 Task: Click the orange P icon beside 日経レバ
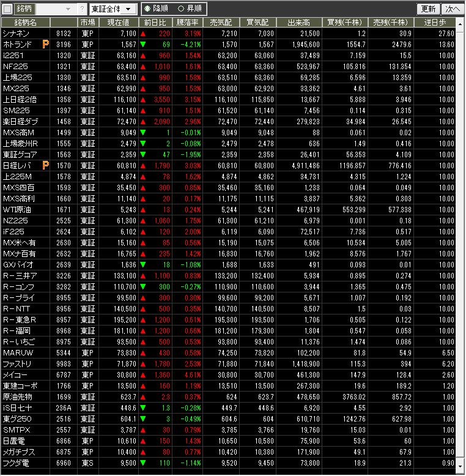pos(46,165)
